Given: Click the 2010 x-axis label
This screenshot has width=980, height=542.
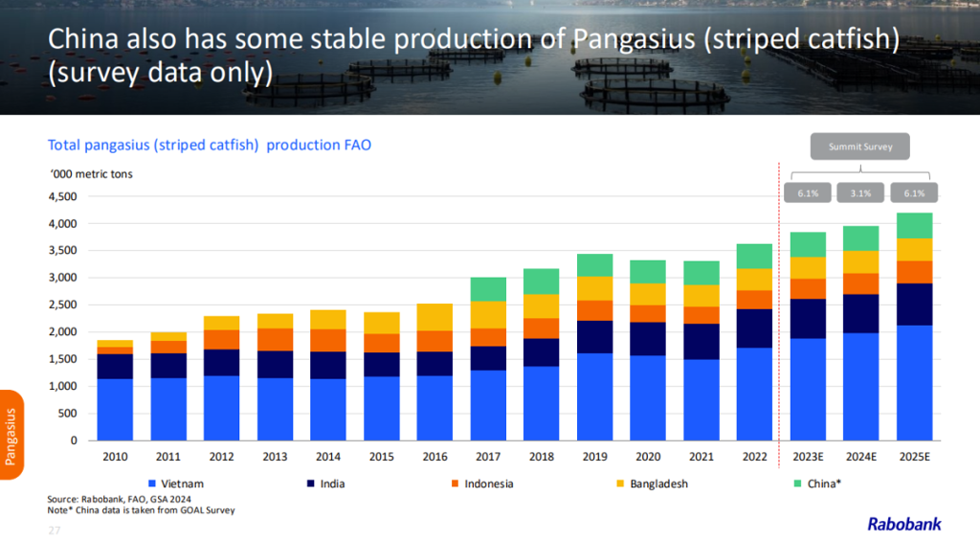Looking at the screenshot, I should [115, 457].
